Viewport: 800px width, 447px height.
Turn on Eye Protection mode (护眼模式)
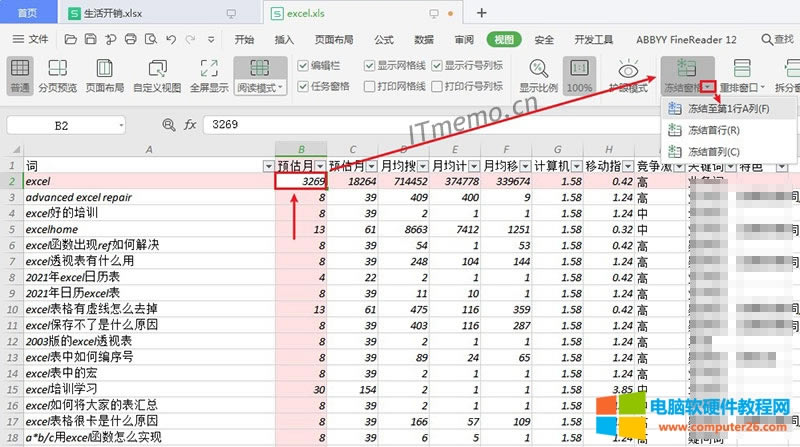point(627,75)
